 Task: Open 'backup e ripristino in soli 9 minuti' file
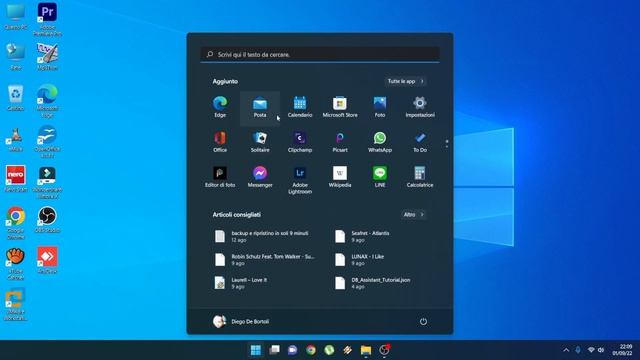point(265,236)
